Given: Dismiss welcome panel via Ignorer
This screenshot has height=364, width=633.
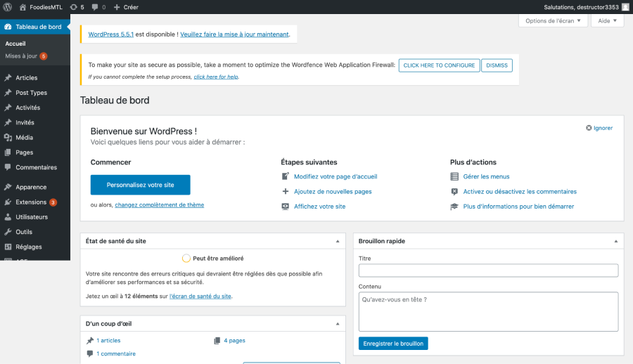Looking at the screenshot, I should click(x=599, y=128).
